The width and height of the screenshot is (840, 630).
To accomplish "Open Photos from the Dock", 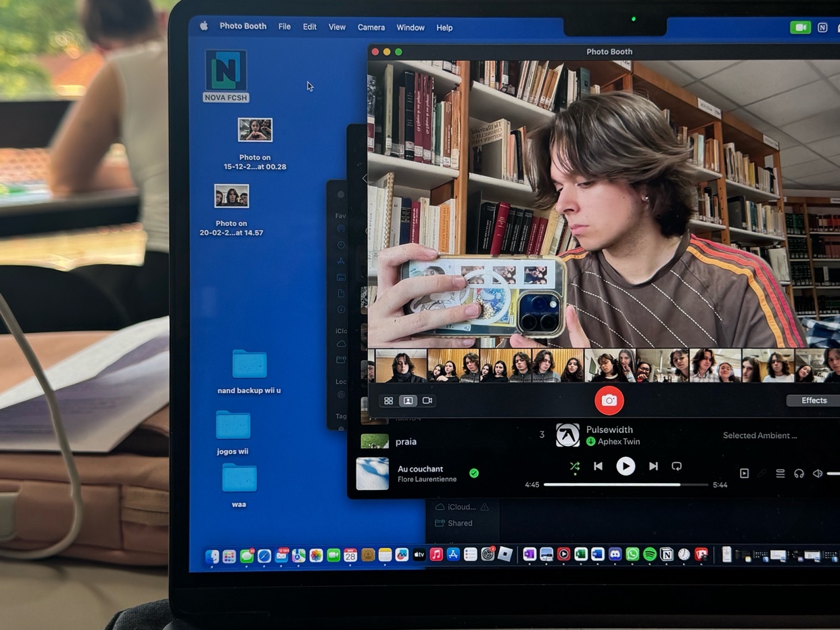I will (x=316, y=556).
